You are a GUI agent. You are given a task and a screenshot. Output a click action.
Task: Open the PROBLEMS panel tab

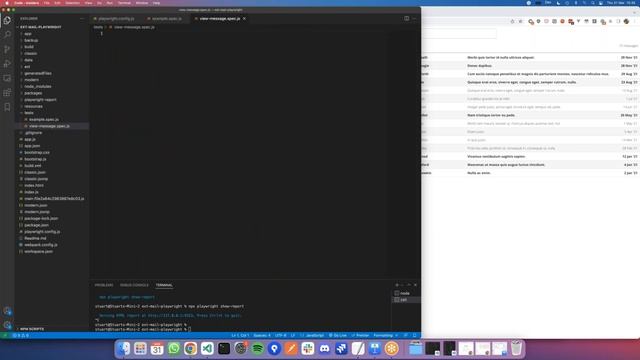[104, 285]
